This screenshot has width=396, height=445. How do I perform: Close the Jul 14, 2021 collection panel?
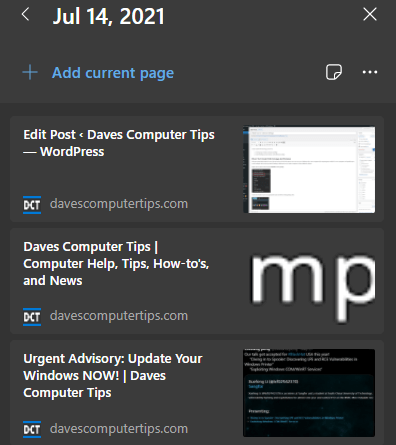pyautogui.click(x=370, y=15)
